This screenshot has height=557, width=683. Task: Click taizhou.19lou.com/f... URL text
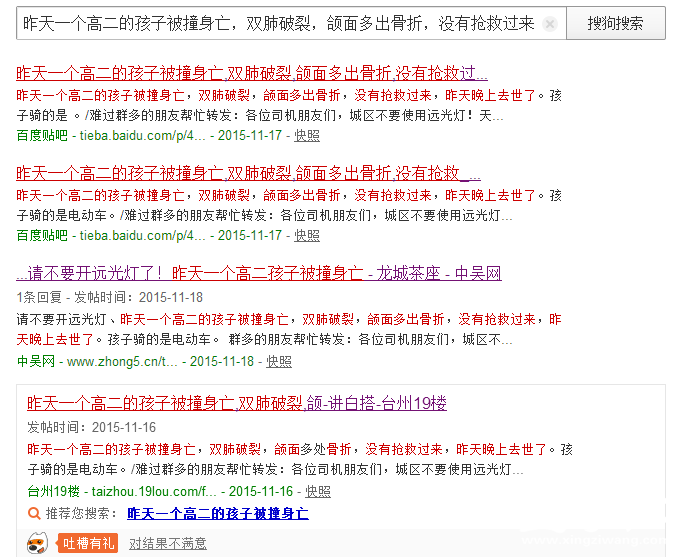[x=154, y=491]
